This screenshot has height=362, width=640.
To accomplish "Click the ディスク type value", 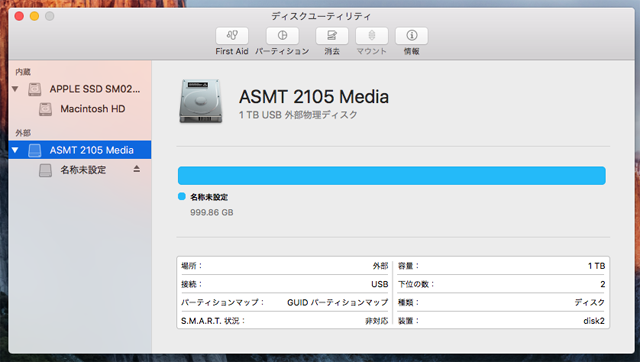I will point(589,302).
